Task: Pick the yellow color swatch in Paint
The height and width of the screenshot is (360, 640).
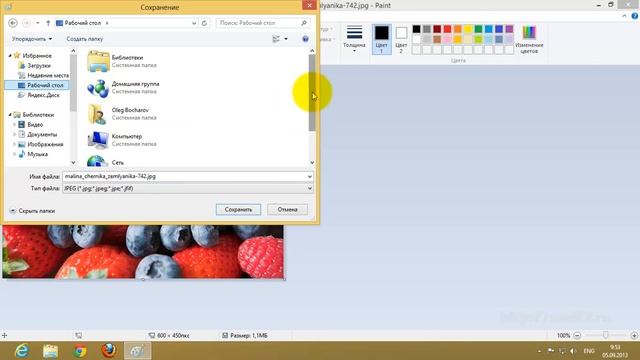Action: 468,29
